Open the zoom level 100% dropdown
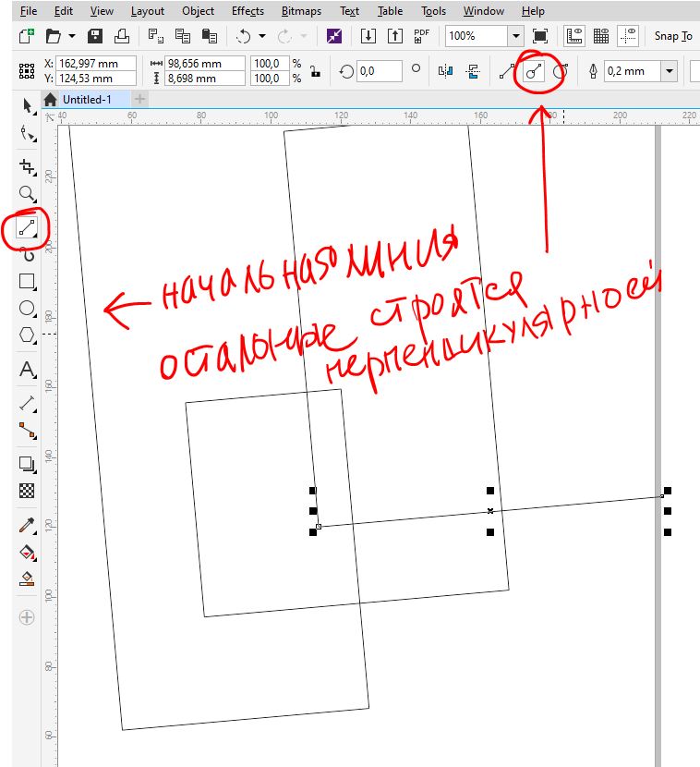 515,36
